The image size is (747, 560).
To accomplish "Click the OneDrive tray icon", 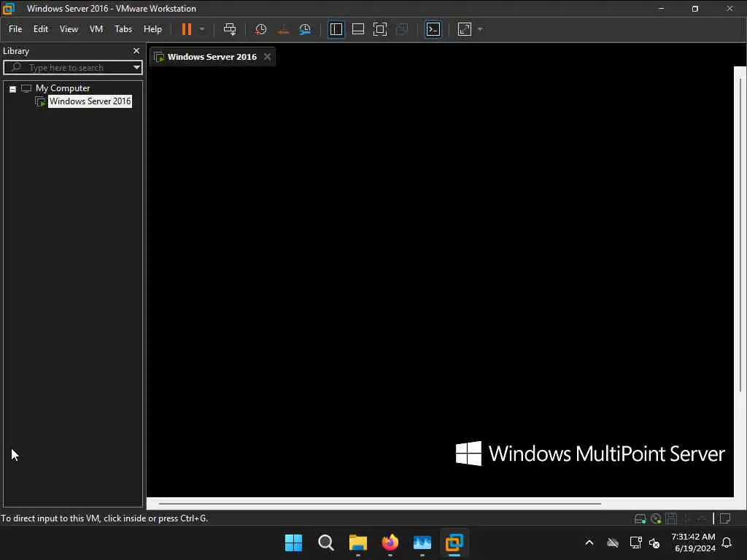I will pyautogui.click(x=613, y=542).
